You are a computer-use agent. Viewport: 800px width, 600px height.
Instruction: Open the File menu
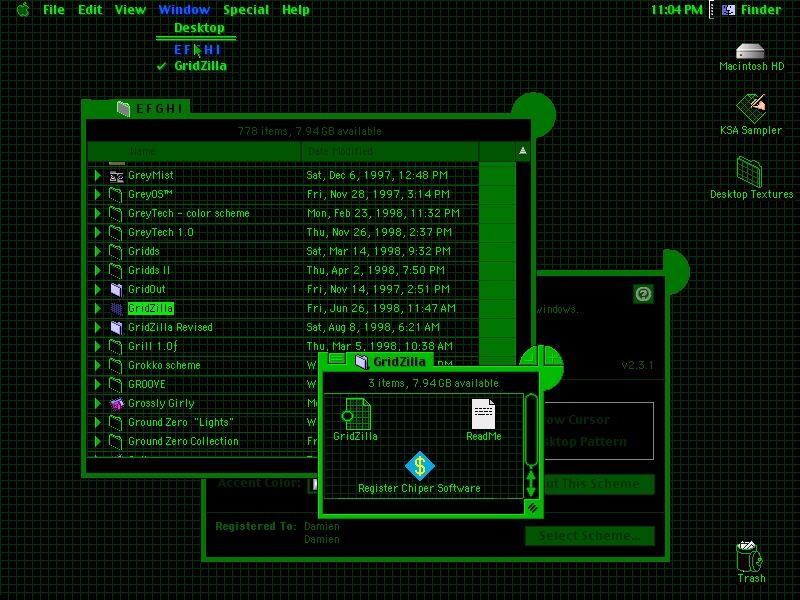tap(54, 10)
